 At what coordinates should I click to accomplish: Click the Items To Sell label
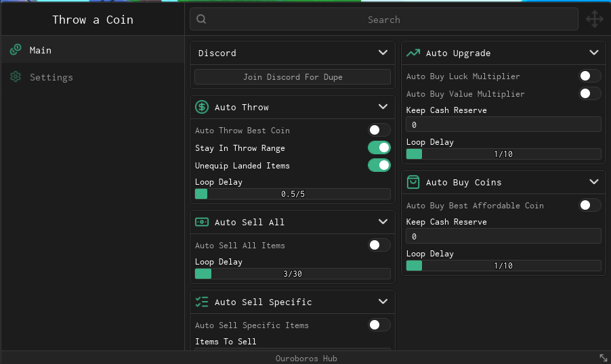226,342
